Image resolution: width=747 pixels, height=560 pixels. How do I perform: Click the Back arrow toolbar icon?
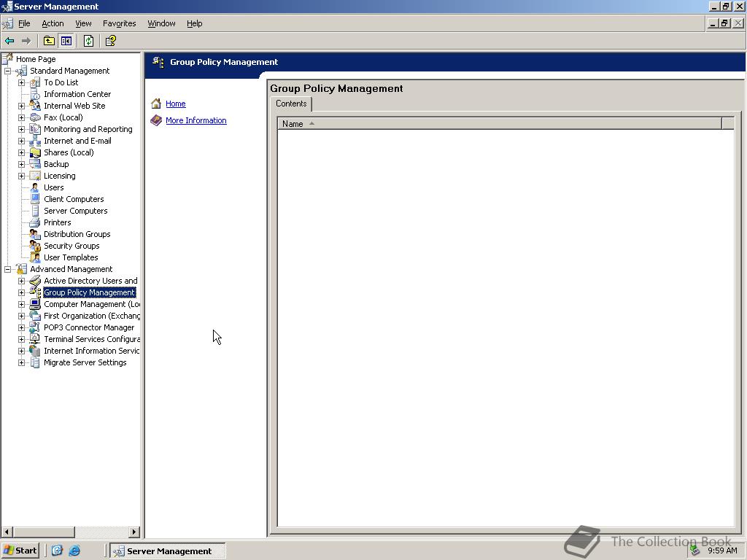pos(9,41)
